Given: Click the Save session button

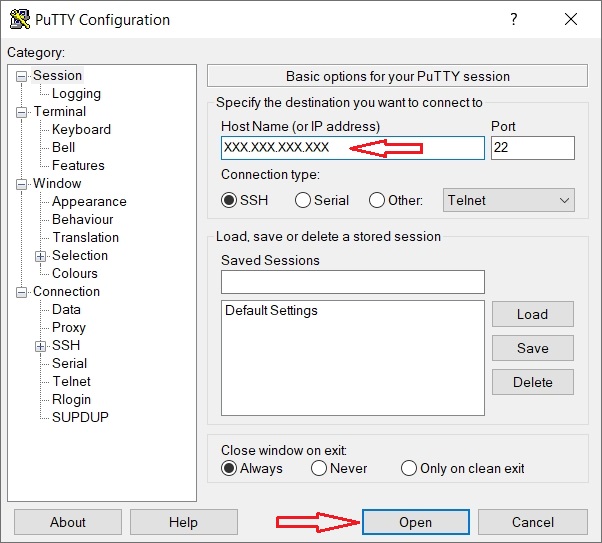Looking at the screenshot, I should tap(532, 348).
